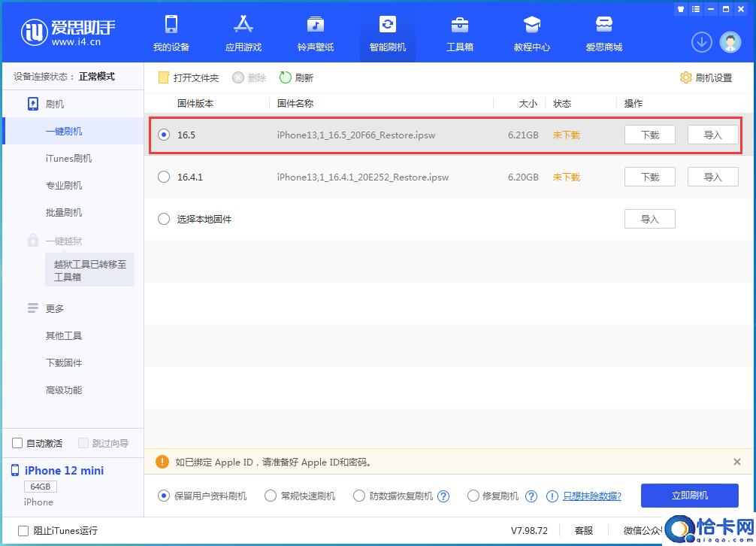Select the 选择本地固件 radio button

164,219
